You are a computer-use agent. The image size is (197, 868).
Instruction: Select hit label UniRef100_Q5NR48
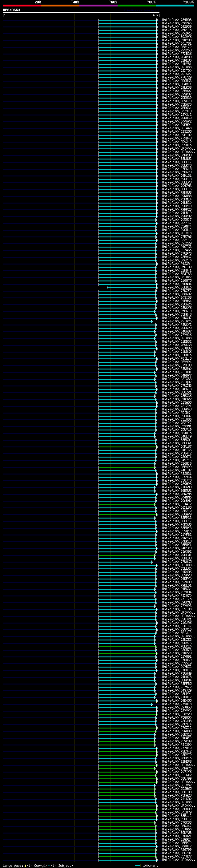coord(177,315)
